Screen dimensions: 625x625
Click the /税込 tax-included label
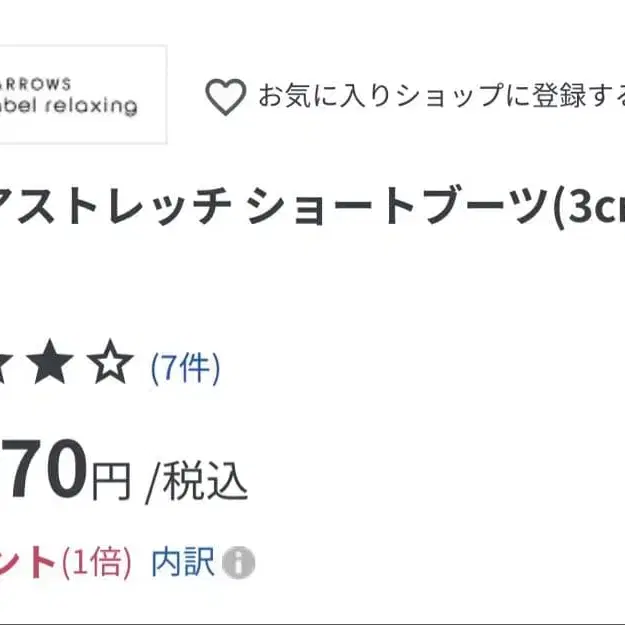[197, 483]
